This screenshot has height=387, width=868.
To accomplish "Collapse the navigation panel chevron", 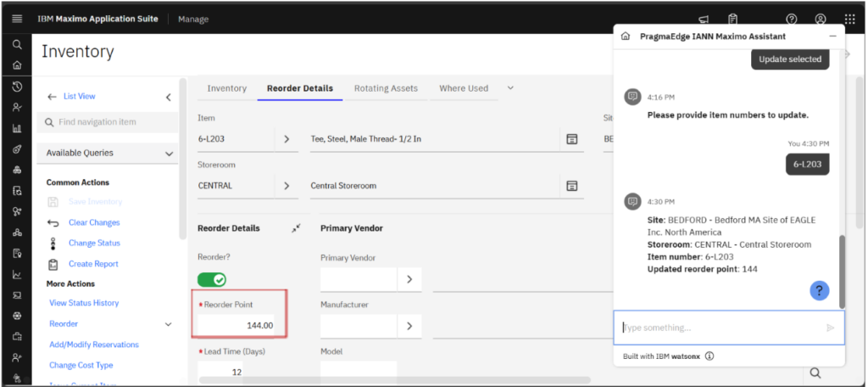I will (x=169, y=98).
